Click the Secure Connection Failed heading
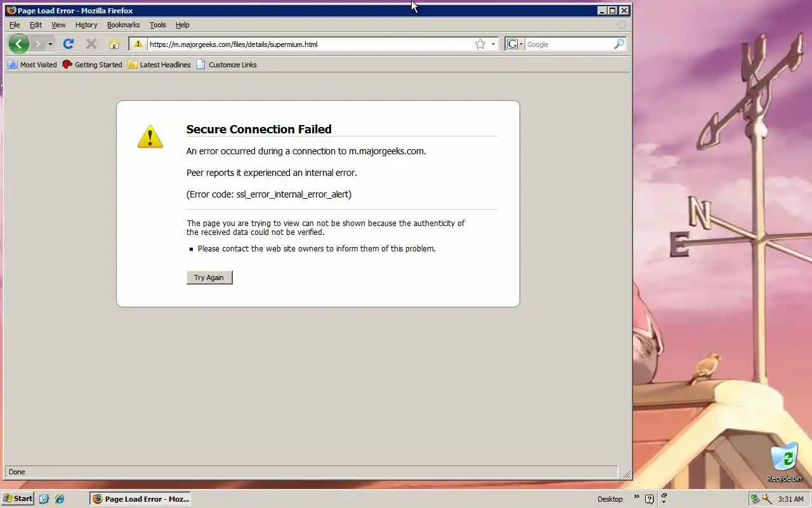The height and width of the screenshot is (508, 812). (x=259, y=129)
